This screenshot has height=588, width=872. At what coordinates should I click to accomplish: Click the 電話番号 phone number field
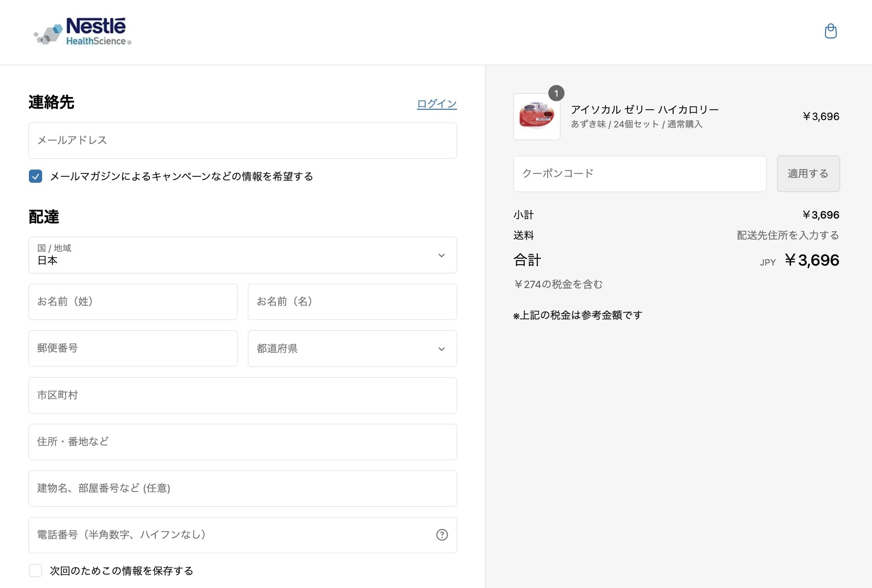pyautogui.click(x=230, y=535)
